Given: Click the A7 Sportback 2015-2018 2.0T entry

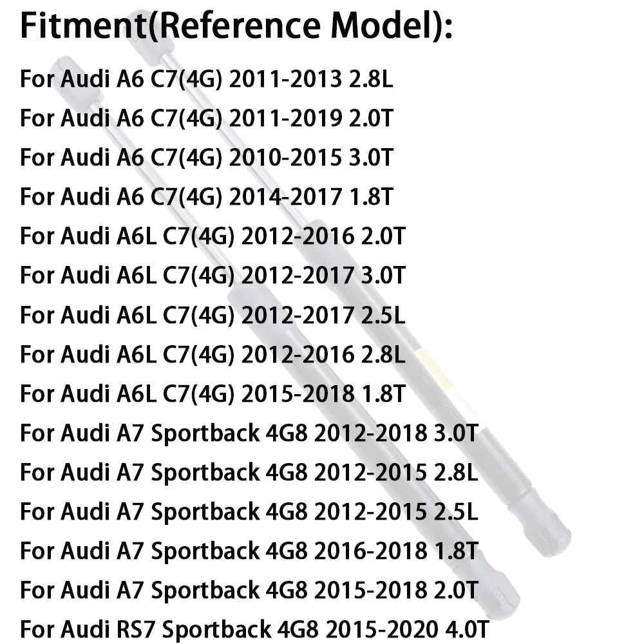Looking at the screenshot, I should point(249,590).
